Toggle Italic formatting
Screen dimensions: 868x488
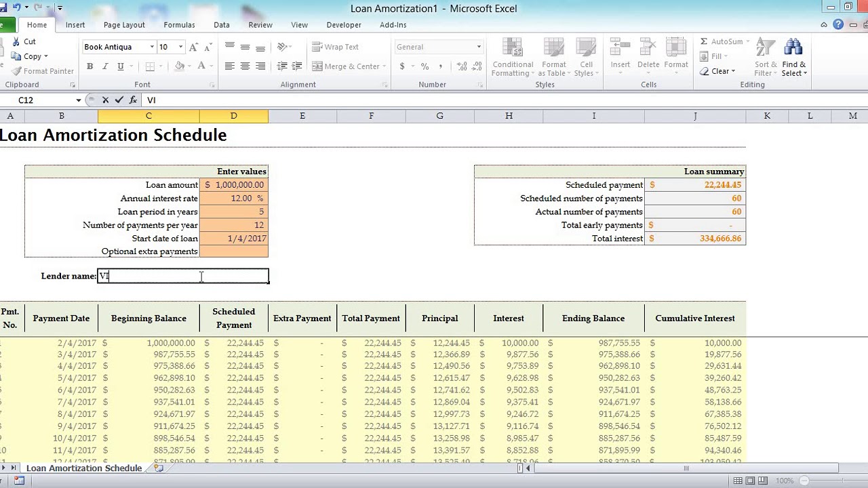105,66
